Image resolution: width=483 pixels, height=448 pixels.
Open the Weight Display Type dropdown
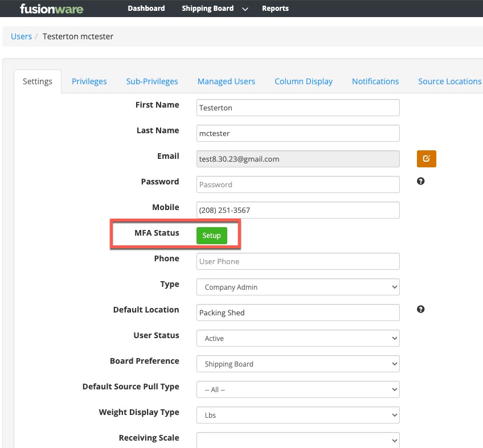point(297,415)
